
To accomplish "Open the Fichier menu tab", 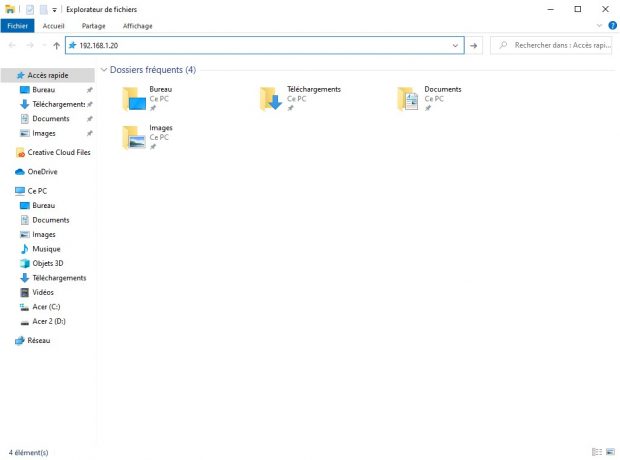I will [17, 26].
